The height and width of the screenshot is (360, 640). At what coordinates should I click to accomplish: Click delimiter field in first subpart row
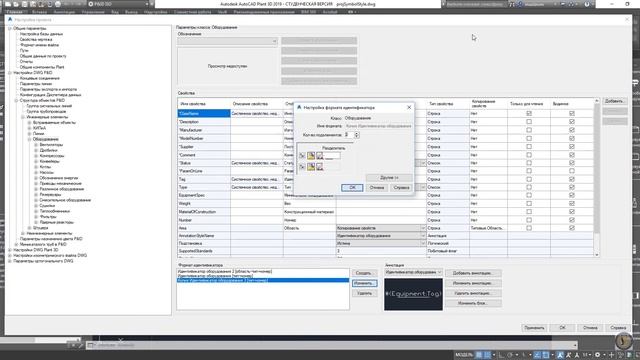click(x=332, y=156)
